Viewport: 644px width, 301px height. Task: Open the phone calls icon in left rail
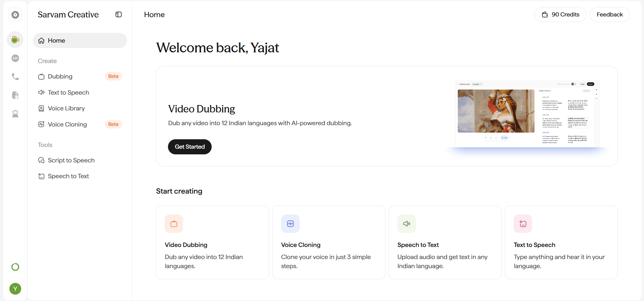15,77
